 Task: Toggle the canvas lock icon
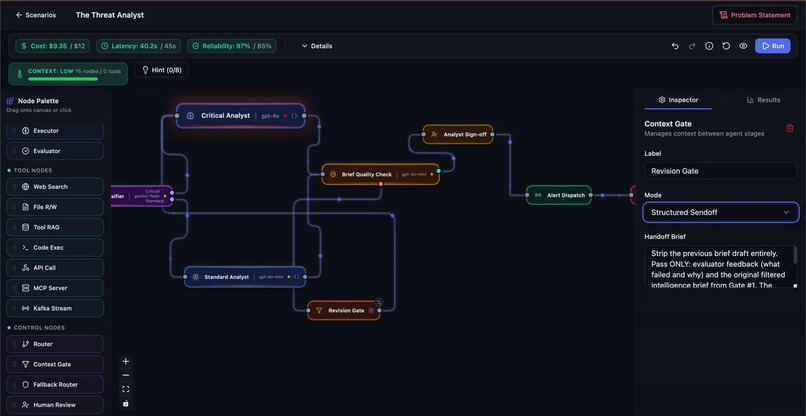pyautogui.click(x=126, y=404)
